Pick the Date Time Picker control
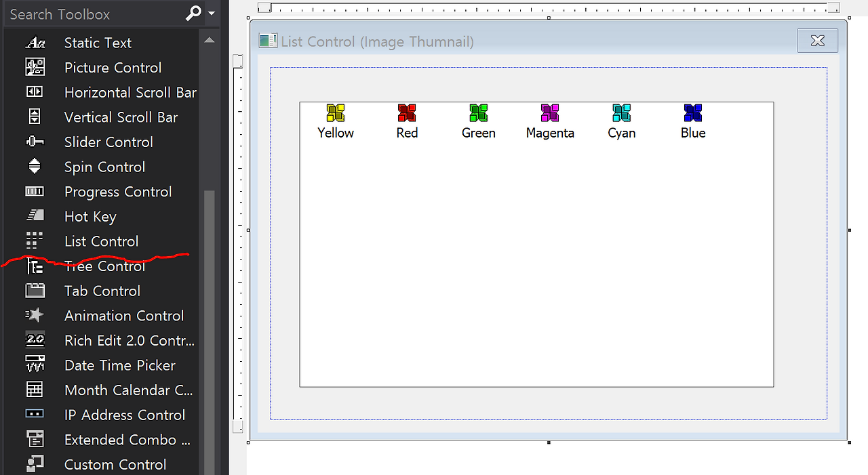The height and width of the screenshot is (475, 868). tap(119, 365)
